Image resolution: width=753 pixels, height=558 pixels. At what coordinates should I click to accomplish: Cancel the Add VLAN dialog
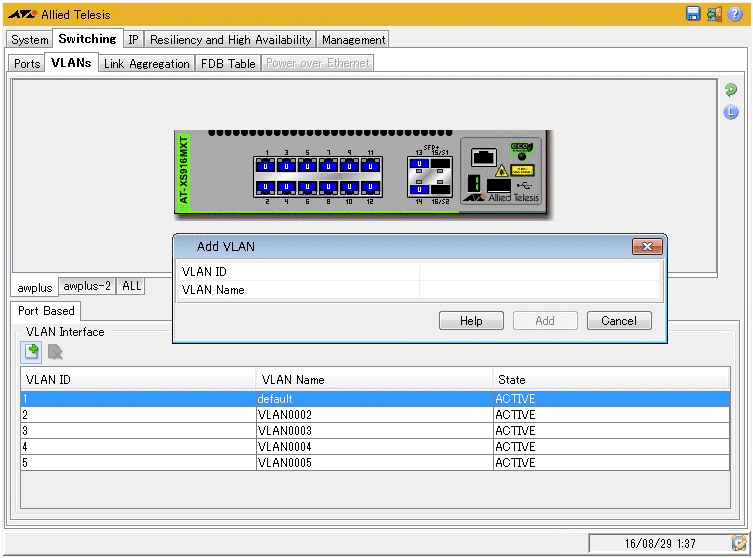tap(618, 321)
